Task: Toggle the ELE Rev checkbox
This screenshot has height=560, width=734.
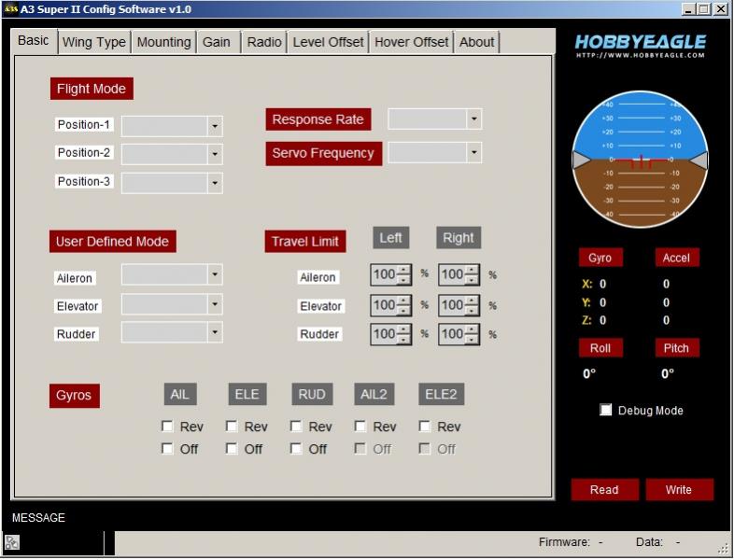Action: (x=232, y=427)
